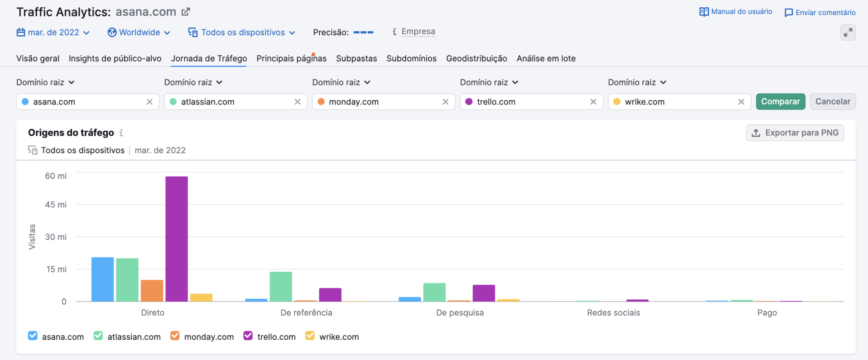The height and width of the screenshot is (360, 868).
Task: Click the export upload icon in Exportar button
Action: (756, 133)
